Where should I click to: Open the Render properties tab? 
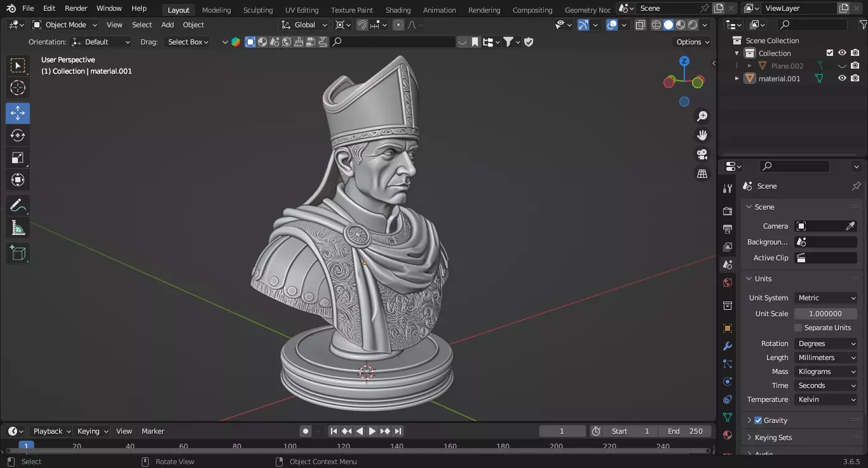(x=728, y=211)
